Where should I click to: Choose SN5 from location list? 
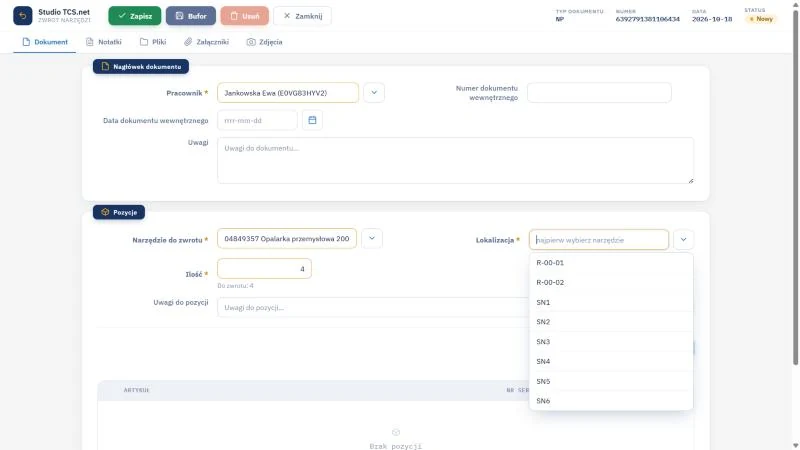[611, 382]
